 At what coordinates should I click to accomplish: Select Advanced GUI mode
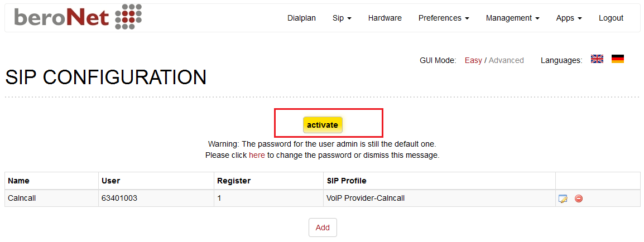tap(506, 60)
